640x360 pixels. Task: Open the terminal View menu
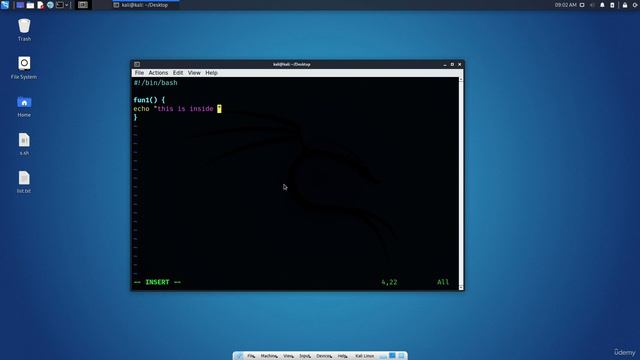coord(194,73)
